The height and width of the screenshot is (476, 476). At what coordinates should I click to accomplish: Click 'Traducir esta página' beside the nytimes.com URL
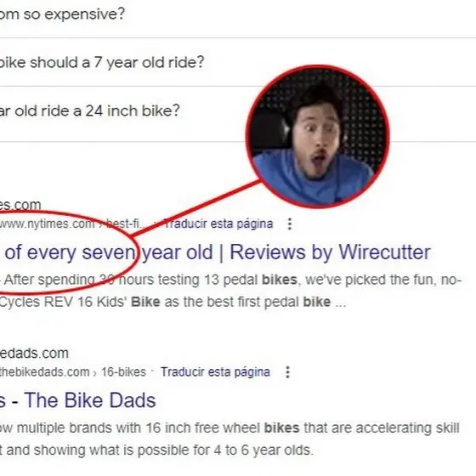point(219,224)
